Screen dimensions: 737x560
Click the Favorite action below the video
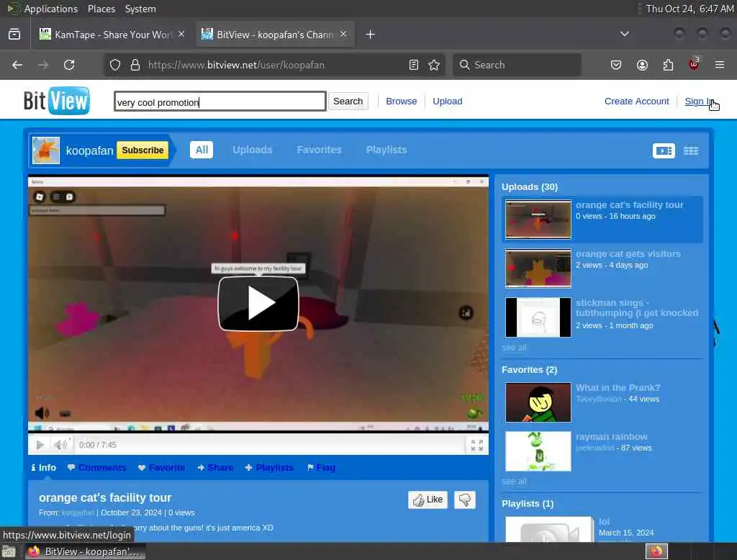(161, 467)
